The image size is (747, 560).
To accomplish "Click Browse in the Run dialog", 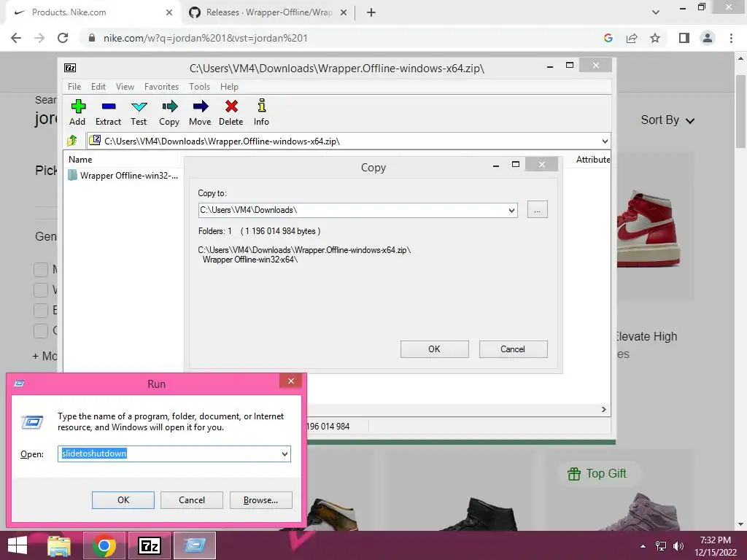I will [260, 500].
